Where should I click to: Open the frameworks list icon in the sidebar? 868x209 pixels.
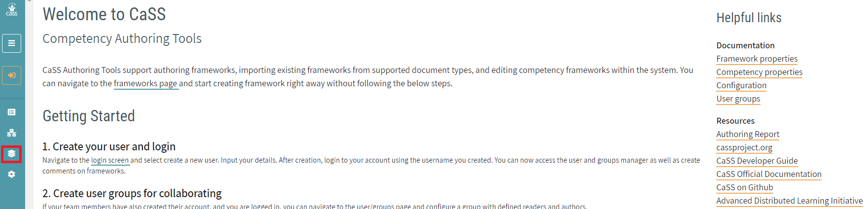(x=12, y=112)
